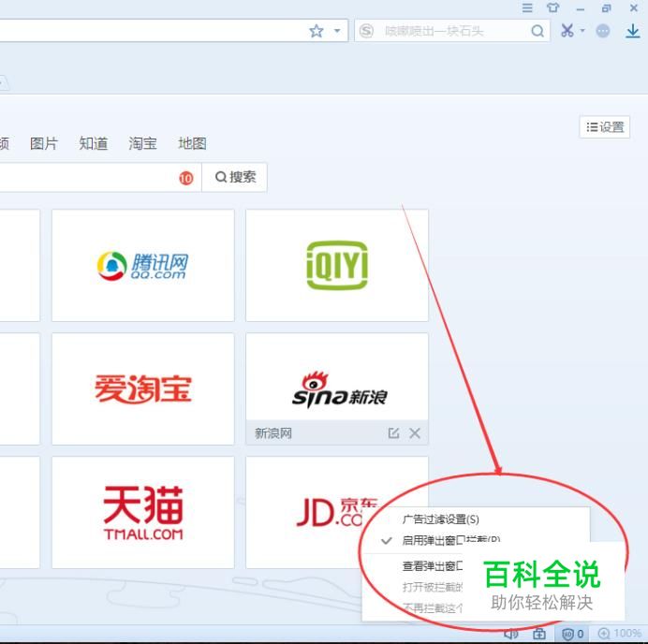Screen dimensions: 648x644
Task: Click the 新浪网 tile caption
Action: click(x=273, y=433)
